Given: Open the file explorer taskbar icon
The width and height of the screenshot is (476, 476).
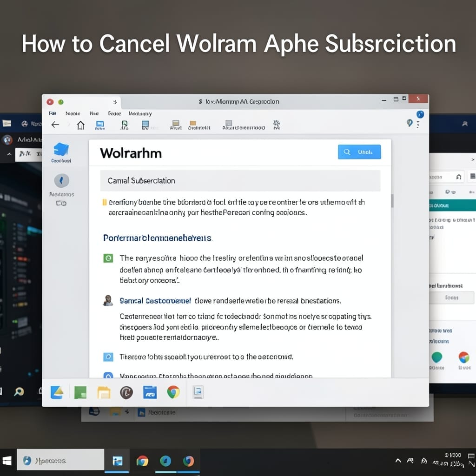Looking at the screenshot, I should [x=117, y=461].
